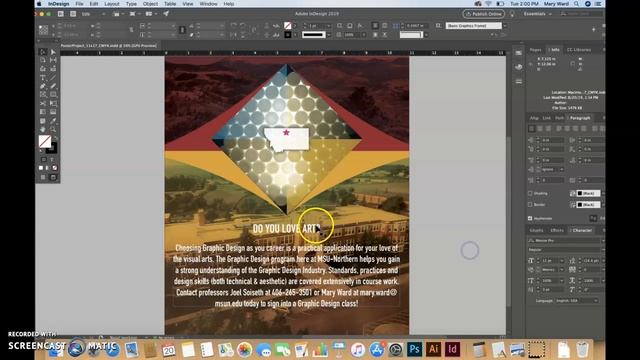Switch to Normal view mode in Tools panel
Image resolution: width=640 pixels, height=360 pixels.
pyautogui.click(x=43, y=177)
